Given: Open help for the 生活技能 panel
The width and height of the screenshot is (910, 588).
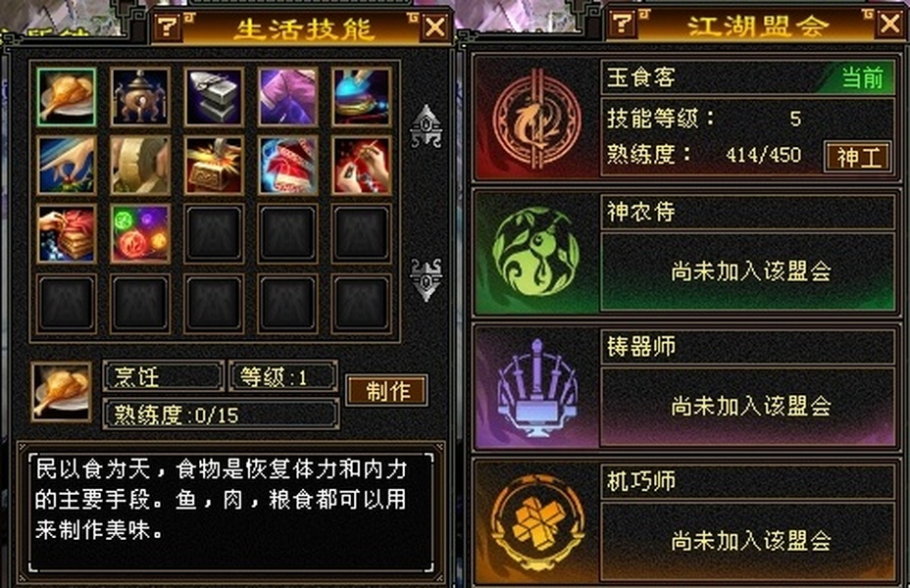Looking at the screenshot, I should pyautogui.click(x=168, y=26).
